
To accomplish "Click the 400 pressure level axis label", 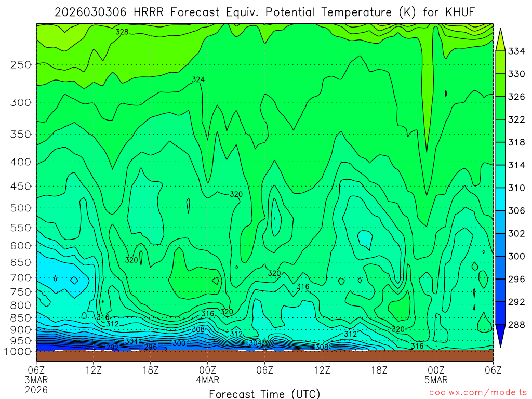I will coord(21,162).
